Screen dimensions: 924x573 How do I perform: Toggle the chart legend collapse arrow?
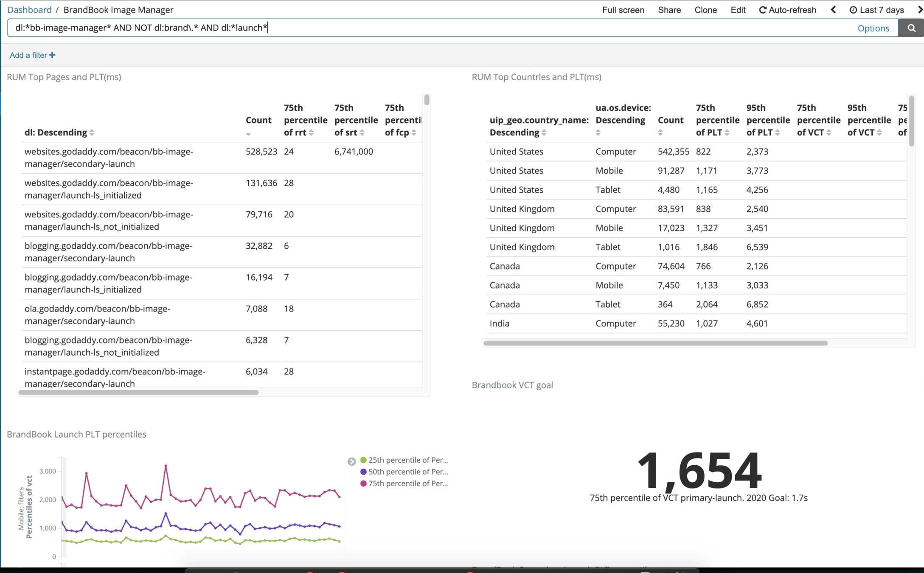tap(351, 461)
